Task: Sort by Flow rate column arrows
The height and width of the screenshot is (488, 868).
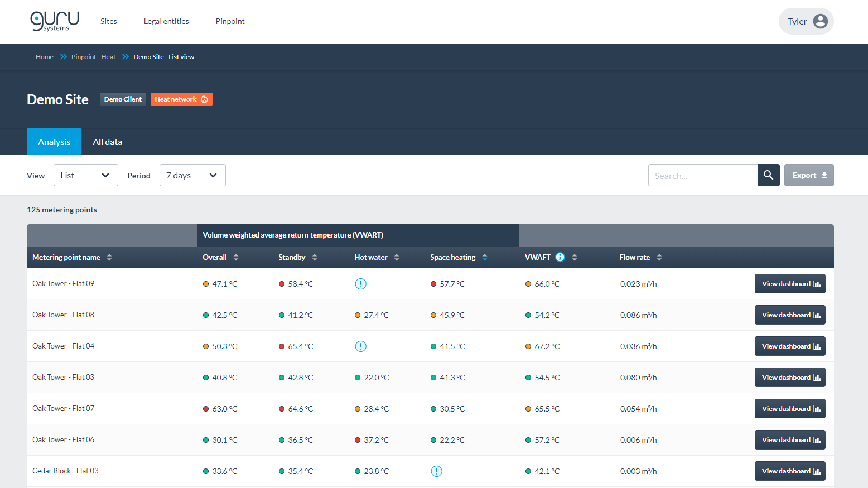Action: [x=659, y=257]
